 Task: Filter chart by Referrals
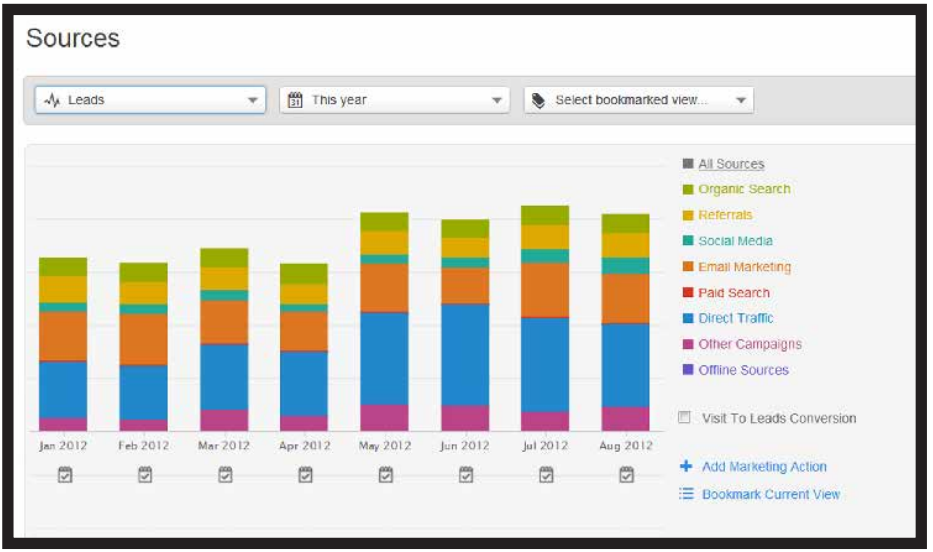coord(725,215)
